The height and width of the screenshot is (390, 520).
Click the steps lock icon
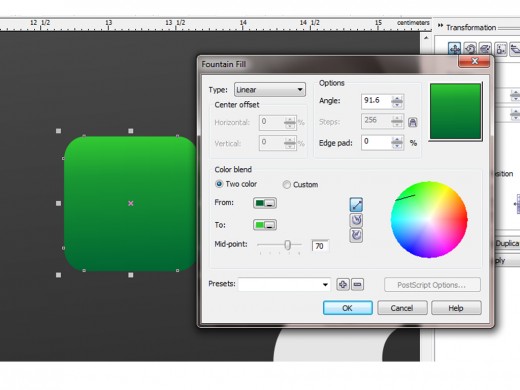[x=412, y=122]
